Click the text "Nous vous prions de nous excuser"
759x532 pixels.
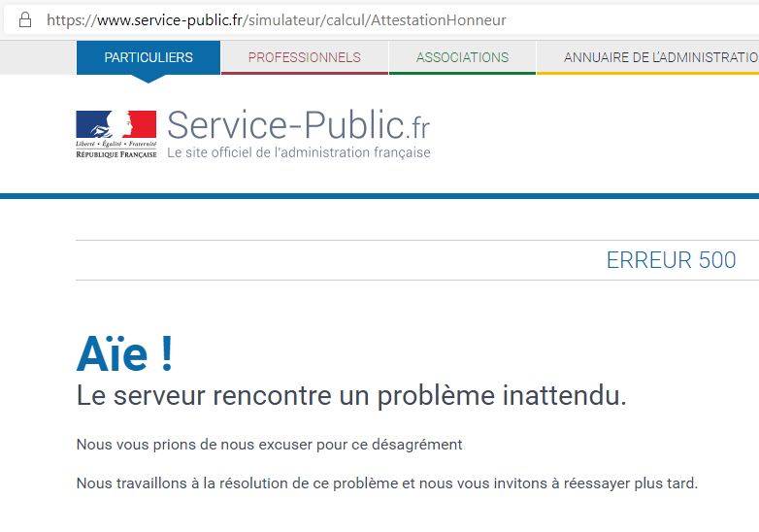[195, 445]
